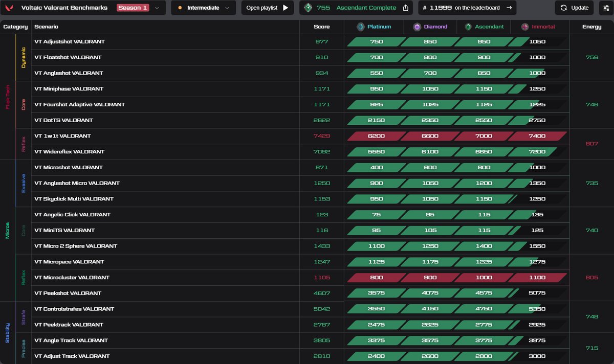Select the VT Angle Track VALORANT scenario
The image size is (614, 364).
tap(71, 340)
